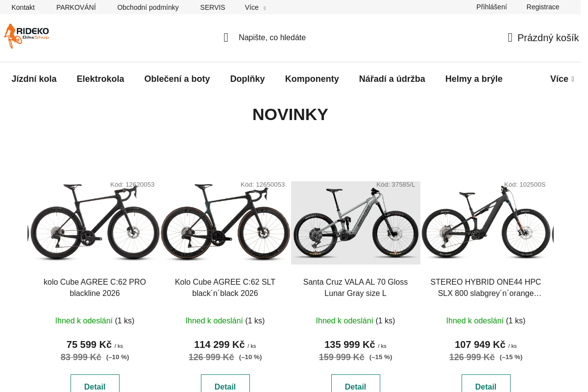588x392 pixels.
Task: Click the price '75 599 Kč'
Action: pyautogui.click(x=89, y=344)
